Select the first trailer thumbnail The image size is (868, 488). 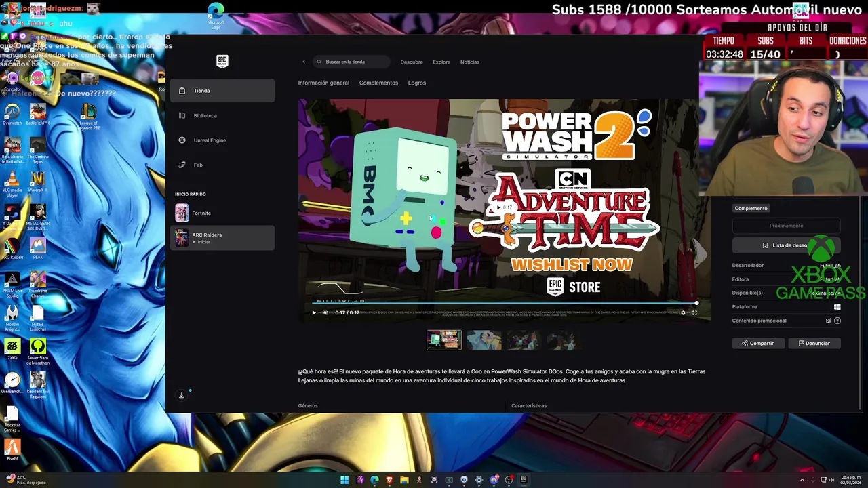444,340
